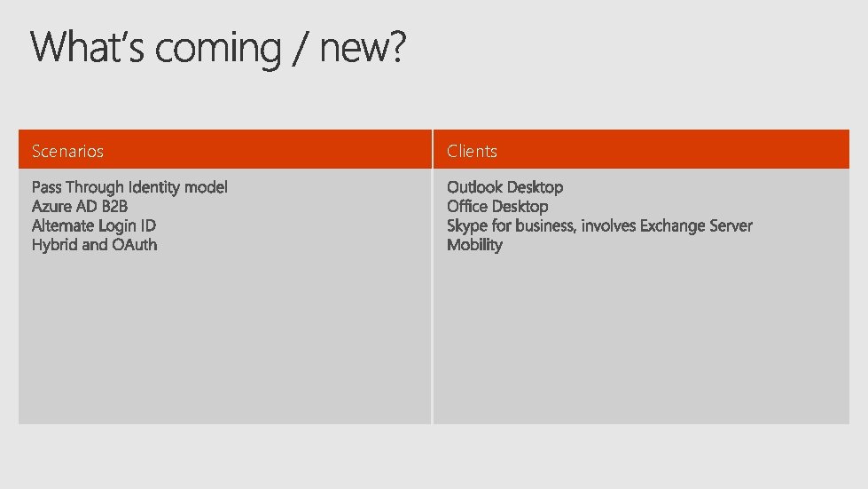The height and width of the screenshot is (489, 868).
Task: Click the "Alternate Login ID" text
Action: pyautogui.click(x=94, y=226)
